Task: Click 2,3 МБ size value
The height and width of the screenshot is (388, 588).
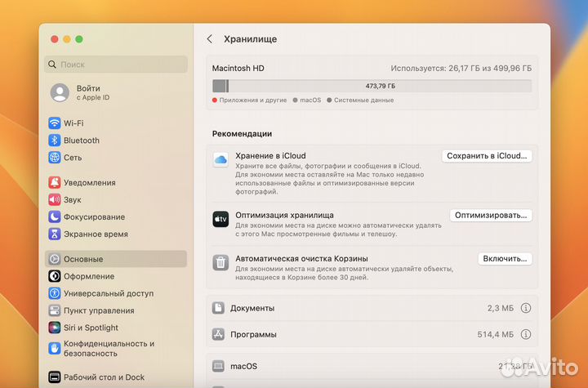Action: point(501,308)
